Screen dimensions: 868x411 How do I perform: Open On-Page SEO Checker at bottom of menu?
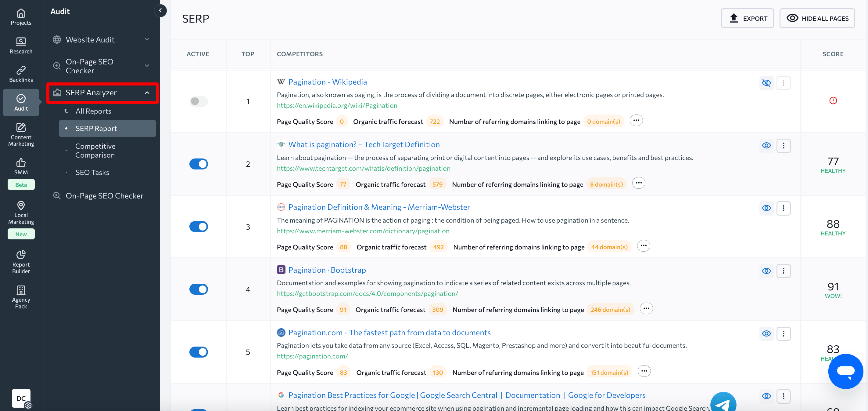coord(104,196)
